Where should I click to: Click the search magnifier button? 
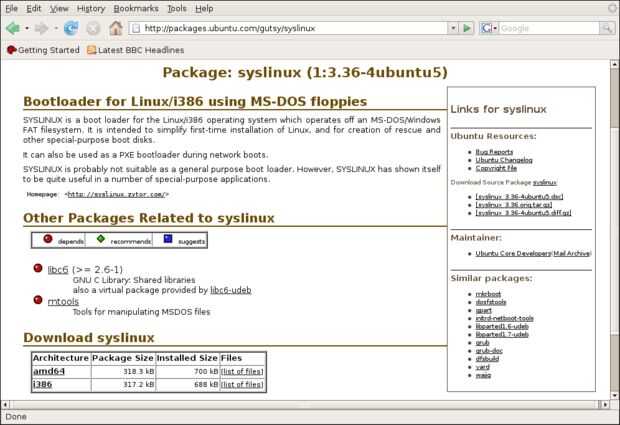[607, 28]
